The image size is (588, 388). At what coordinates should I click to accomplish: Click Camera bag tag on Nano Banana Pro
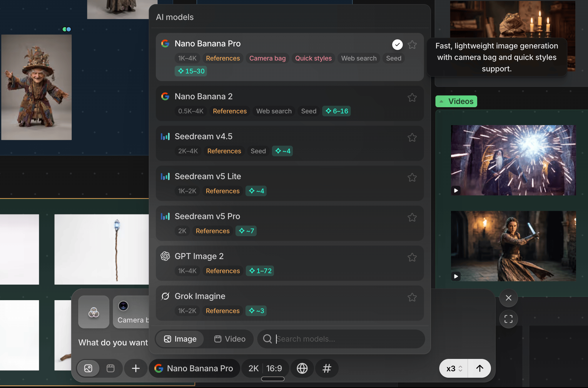click(267, 58)
